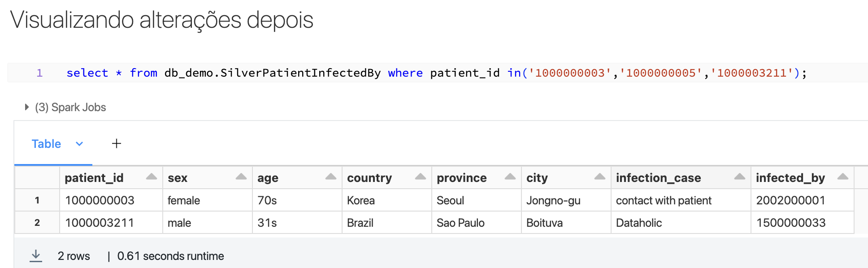The width and height of the screenshot is (868, 268).
Task: Add a new visualization with plus icon
Action: pyautogui.click(x=117, y=143)
